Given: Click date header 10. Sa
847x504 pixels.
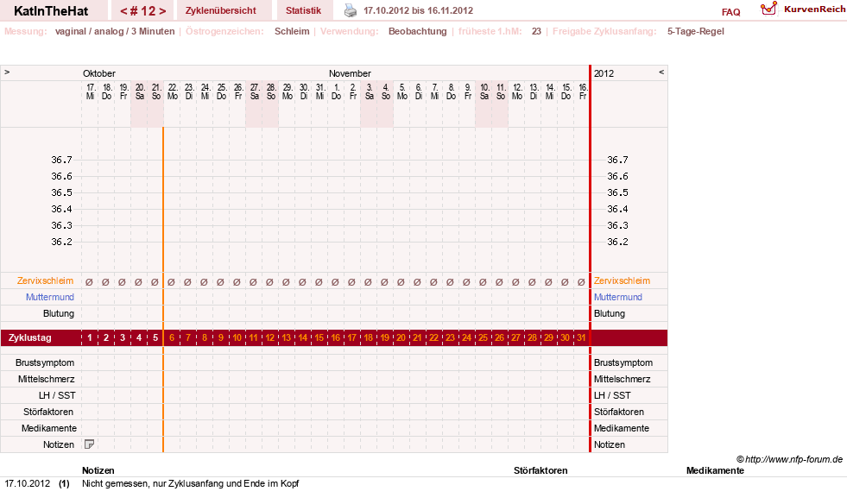Looking at the screenshot, I should pos(484,91).
